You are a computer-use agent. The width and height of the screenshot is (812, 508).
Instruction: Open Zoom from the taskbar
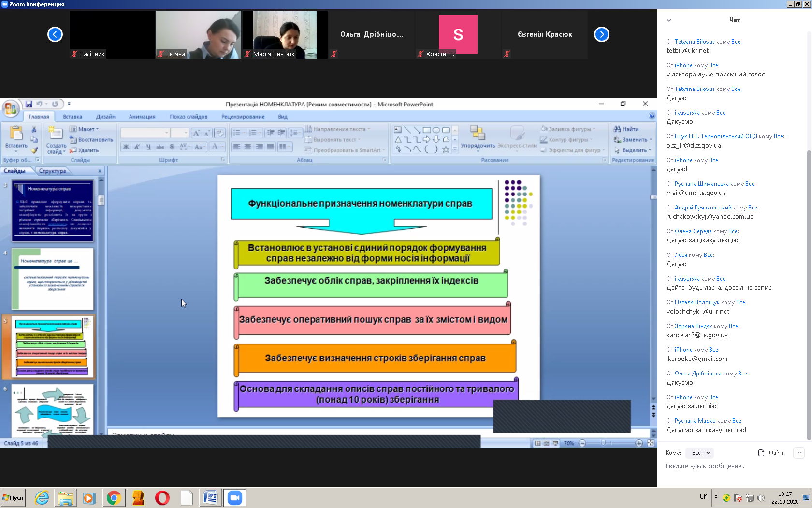(x=235, y=498)
